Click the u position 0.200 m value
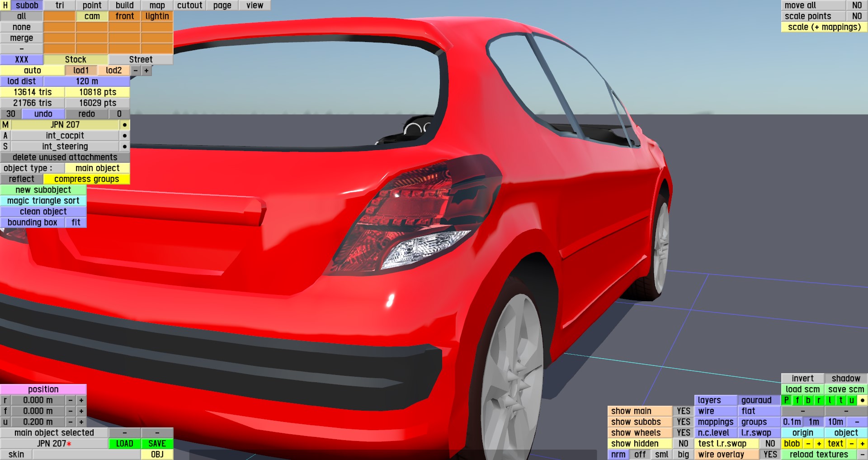The image size is (868, 460). pos(38,422)
